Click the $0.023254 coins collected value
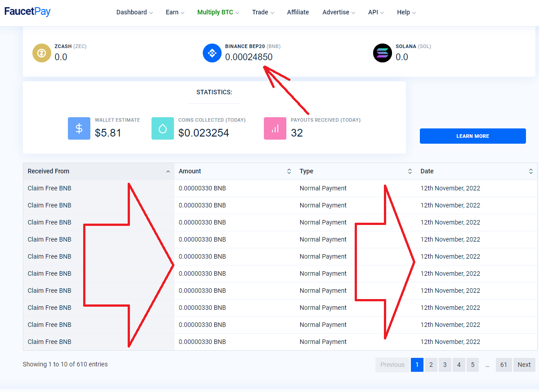Image resolution: width=539 pixels, height=392 pixels. 204,133
